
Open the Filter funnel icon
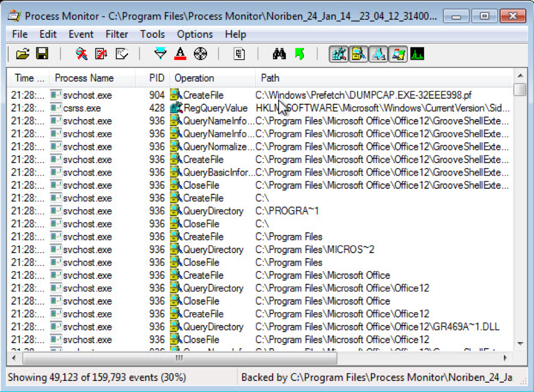coord(160,54)
